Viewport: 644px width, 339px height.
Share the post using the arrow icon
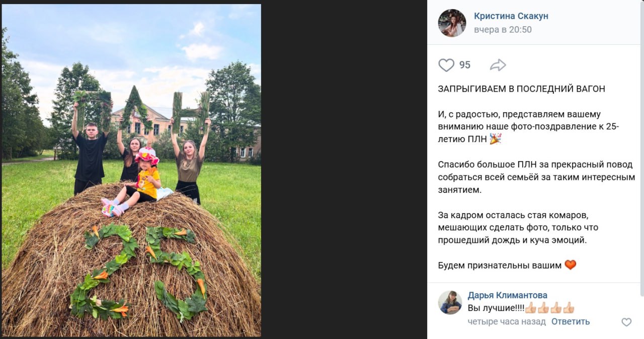(498, 65)
